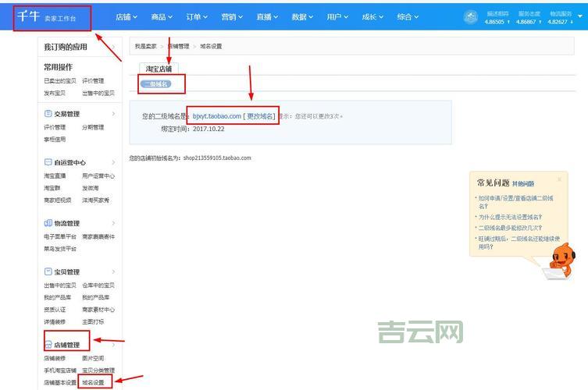Open the 店铺 top menu

click(127, 17)
